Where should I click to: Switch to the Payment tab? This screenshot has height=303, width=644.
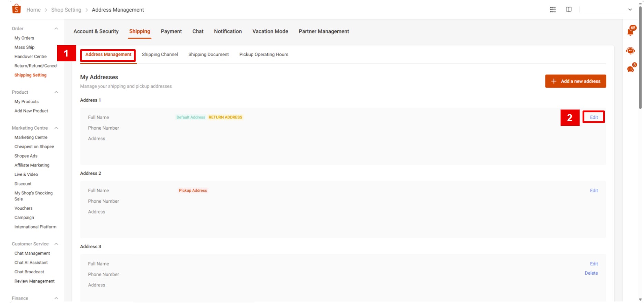(x=171, y=31)
